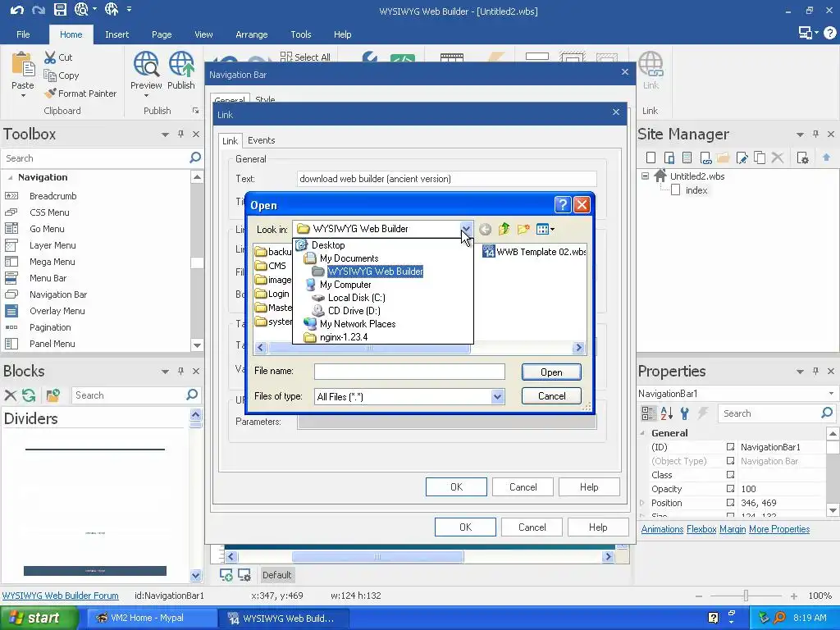Collapse the Untitled2.wbs tree node
This screenshot has width=840, height=630.
point(646,176)
